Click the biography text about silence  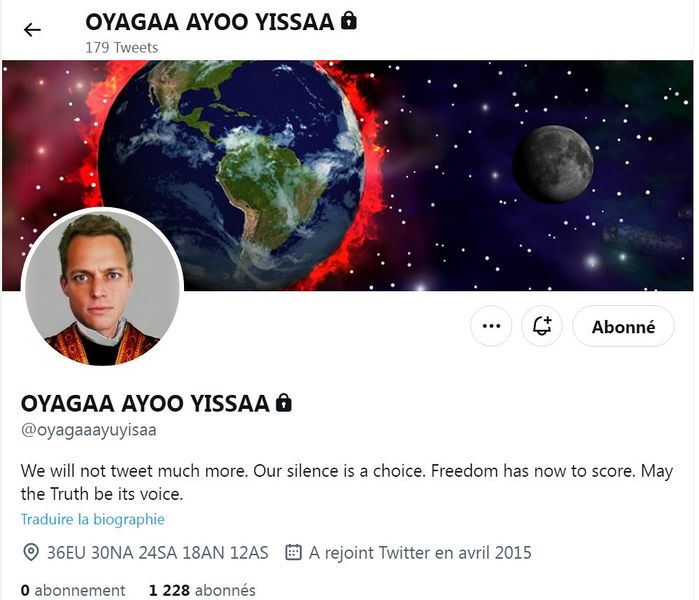pos(347,482)
